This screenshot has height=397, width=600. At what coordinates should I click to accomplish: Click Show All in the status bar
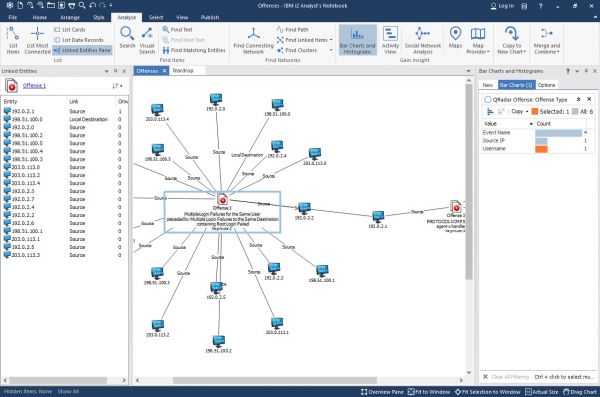pos(68,392)
